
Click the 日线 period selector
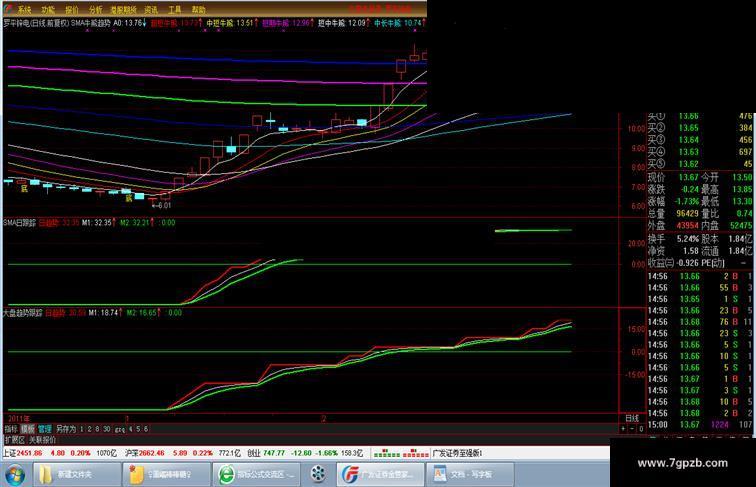[x=632, y=418]
